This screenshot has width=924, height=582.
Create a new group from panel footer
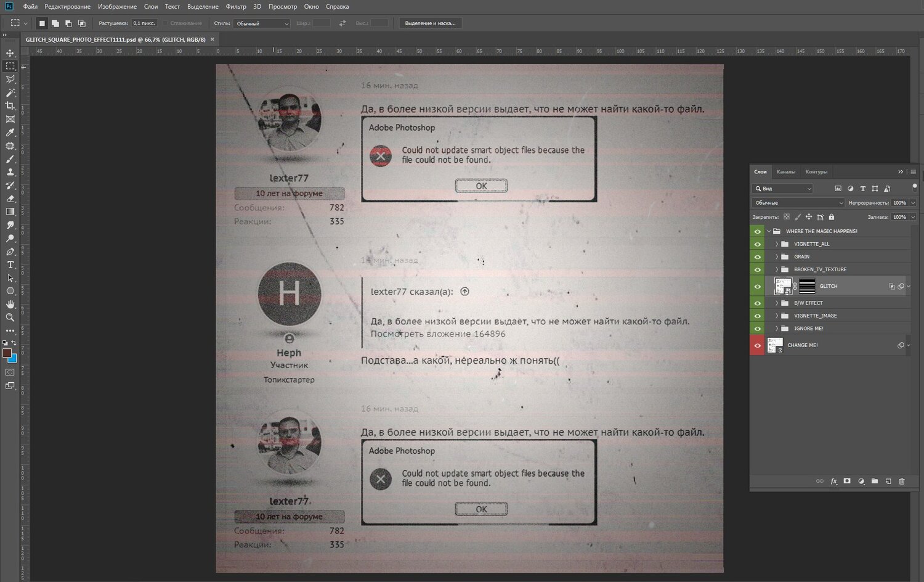pyautogui.click(x=875, y=482)
